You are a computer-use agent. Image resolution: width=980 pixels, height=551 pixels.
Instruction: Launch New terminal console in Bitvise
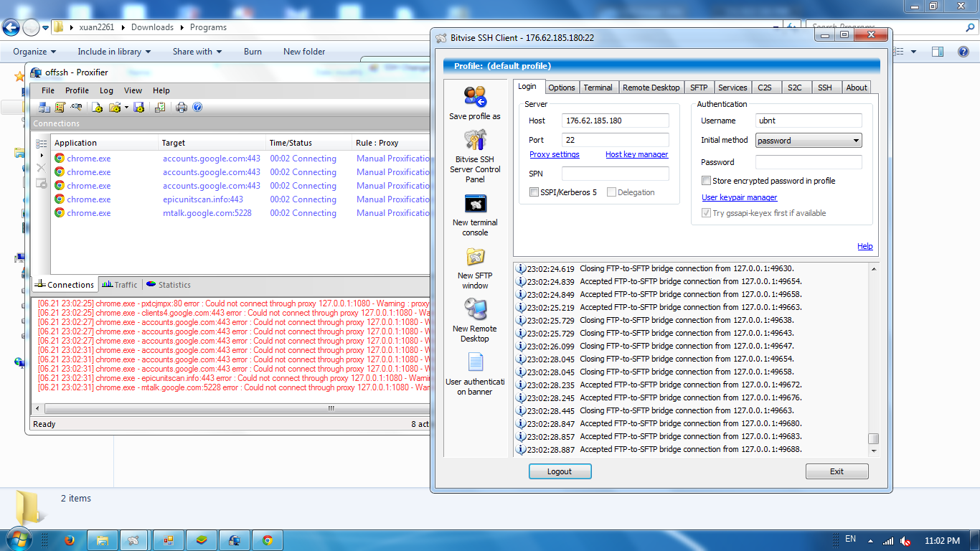[475, 215]
